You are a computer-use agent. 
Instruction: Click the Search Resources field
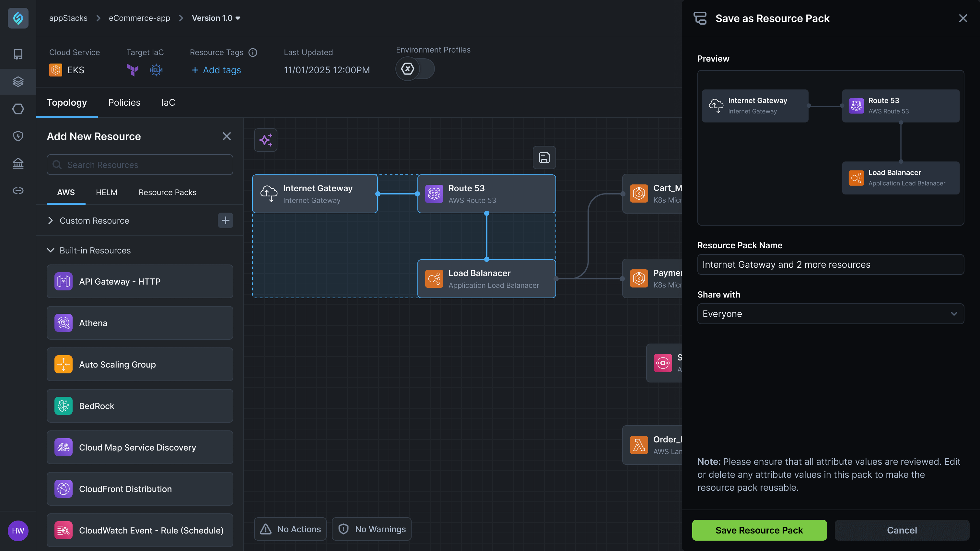140,164
